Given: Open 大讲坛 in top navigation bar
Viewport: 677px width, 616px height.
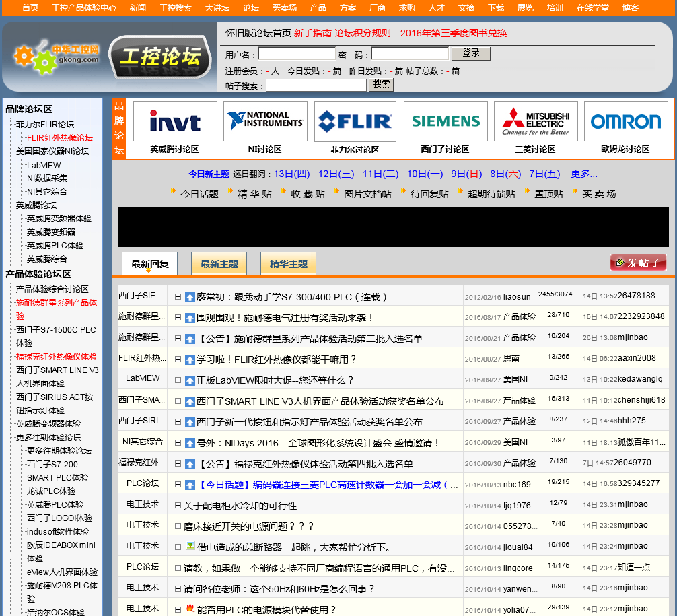Looking at the screenshot, I should click(217, 8).
